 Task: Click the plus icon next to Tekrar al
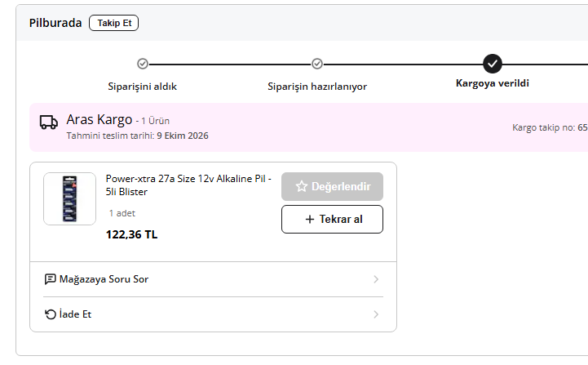pyautogui.click(x=310, y=220)
